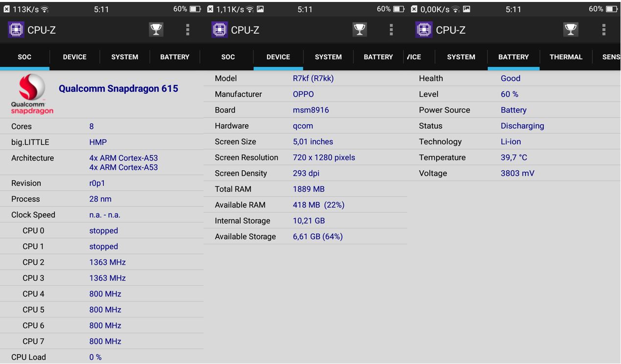
Task: Open the overflow menu in the middle panel
Action: coord(391,29)
